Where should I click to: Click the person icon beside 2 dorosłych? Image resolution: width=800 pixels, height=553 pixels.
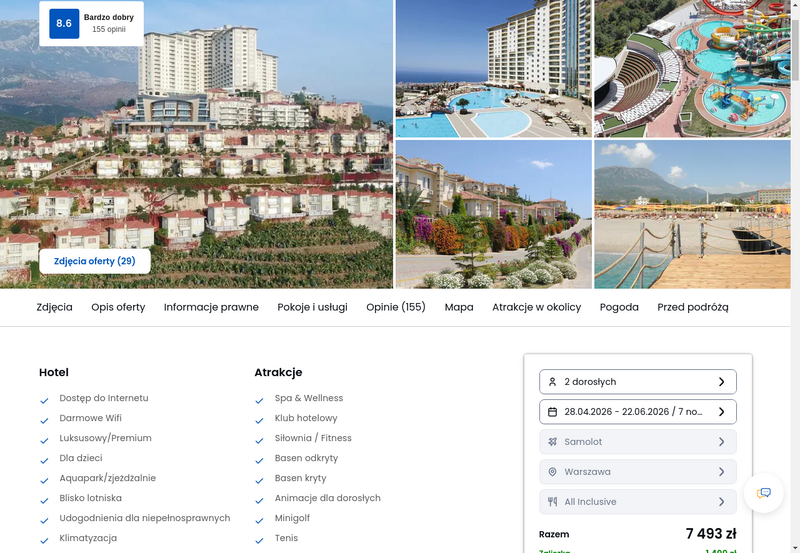point(552,382)
